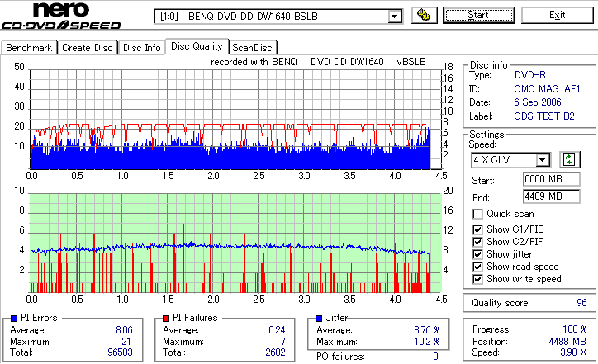Click the PI Errors average 8.06
This screenshot has width=598, height=364.
tap(124, 329)
